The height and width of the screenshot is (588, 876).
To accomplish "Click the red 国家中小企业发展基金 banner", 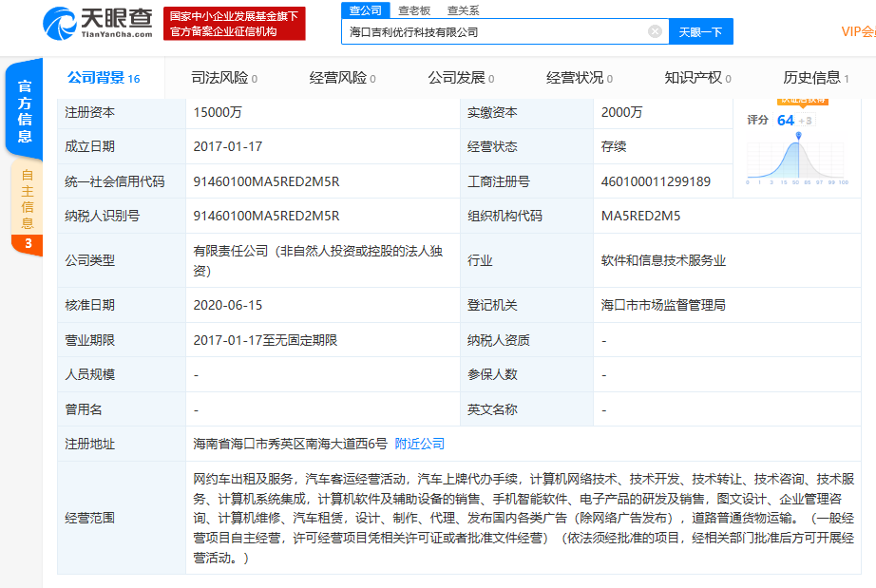I will click(x=234, y=24).
